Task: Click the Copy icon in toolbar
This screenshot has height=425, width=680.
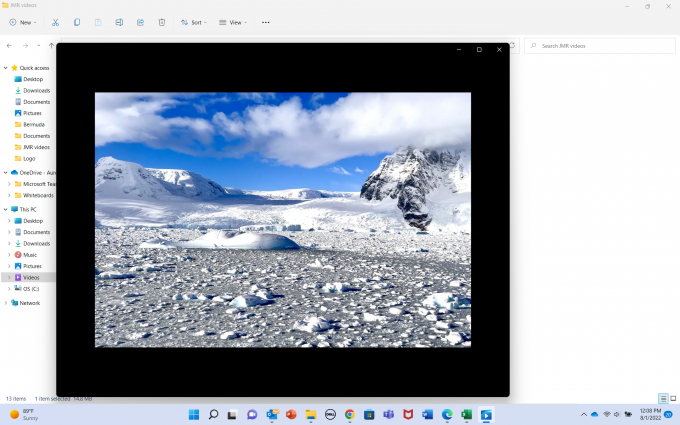Action: [x=77, y=22]
